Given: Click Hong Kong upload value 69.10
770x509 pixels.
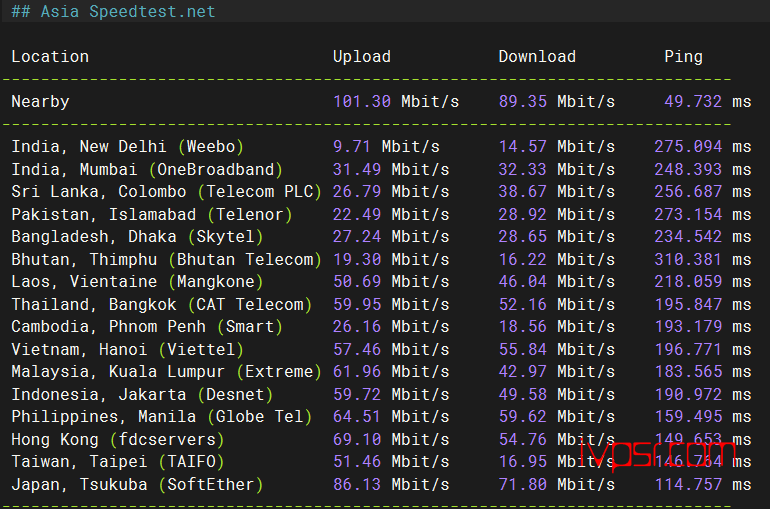Looking at the screenshot, I should (357, 439).
